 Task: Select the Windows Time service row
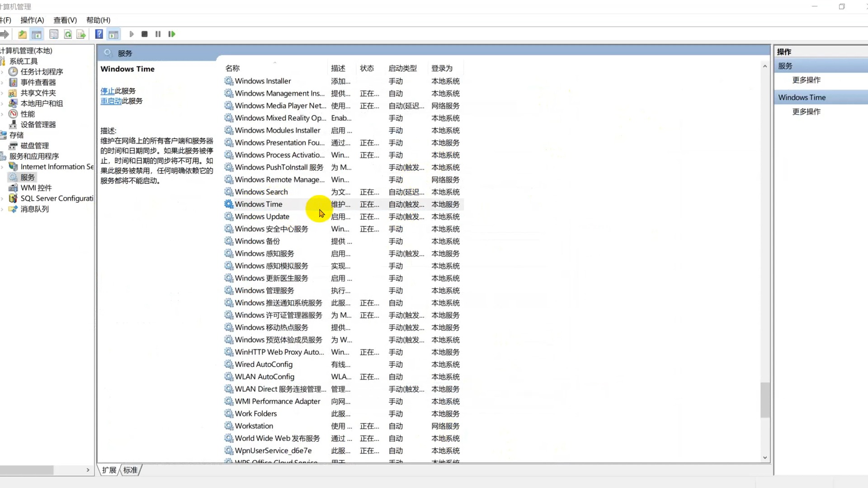344,204
